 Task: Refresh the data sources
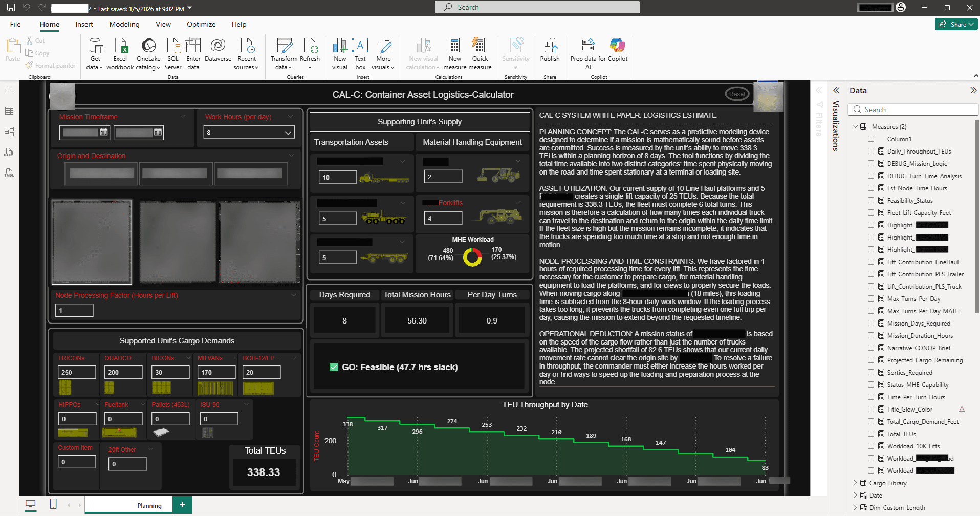coord(310,53)
